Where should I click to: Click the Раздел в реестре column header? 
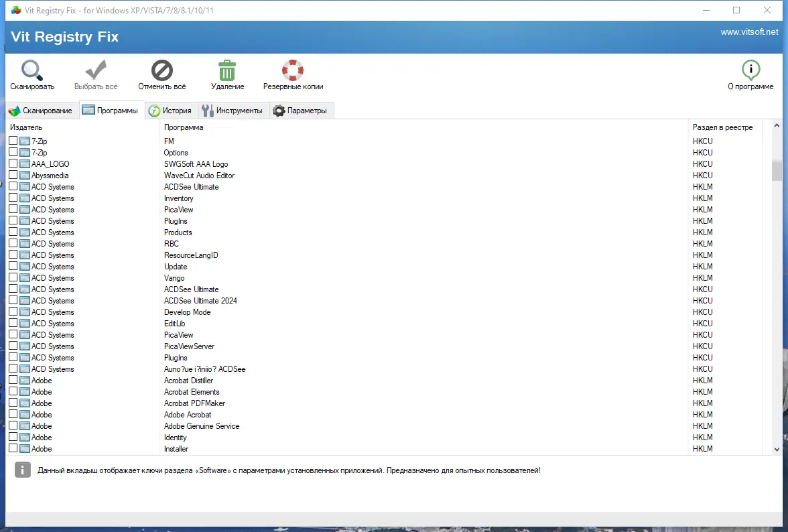[x=725, y=127]
